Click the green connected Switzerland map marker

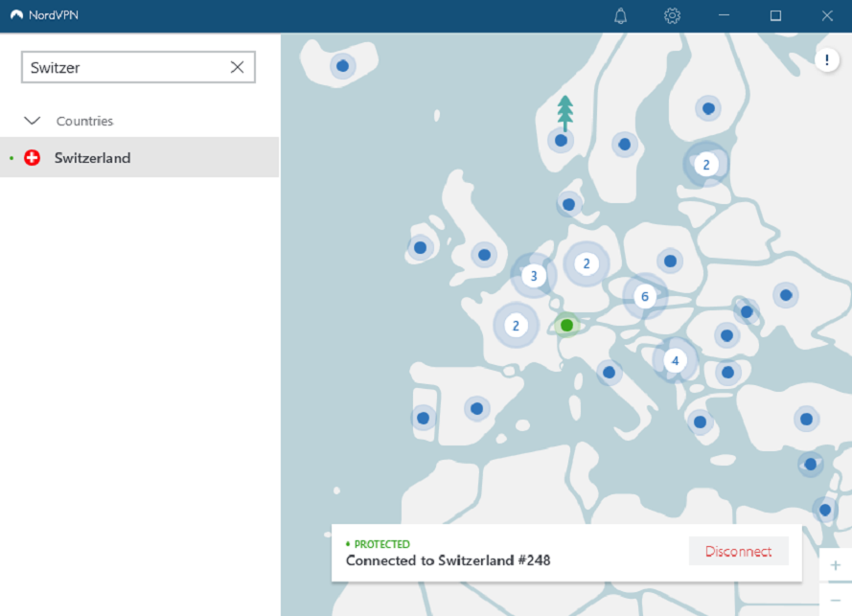[x=566, y=325]
